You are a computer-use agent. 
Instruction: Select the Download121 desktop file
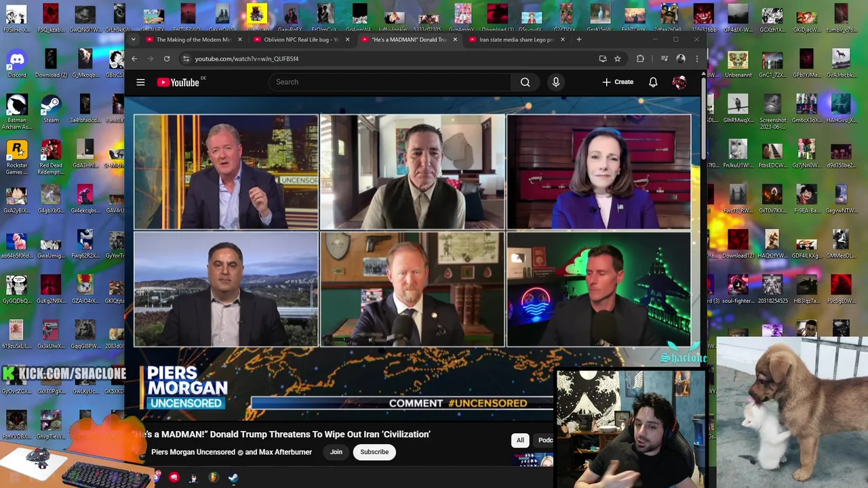(738, 244)
